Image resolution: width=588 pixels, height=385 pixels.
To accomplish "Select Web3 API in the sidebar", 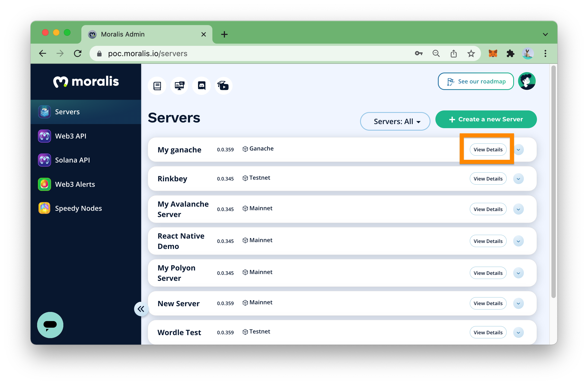I will coord(86,136).
